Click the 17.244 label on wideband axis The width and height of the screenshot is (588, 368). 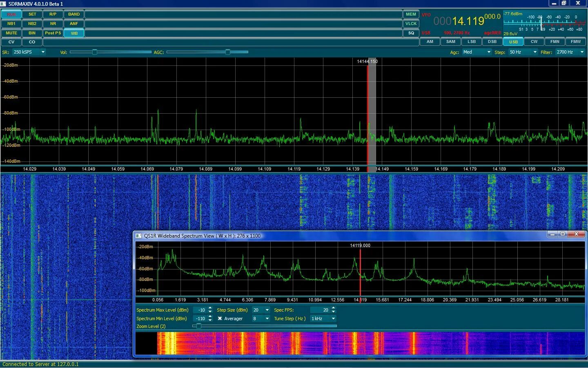point(405,300)
